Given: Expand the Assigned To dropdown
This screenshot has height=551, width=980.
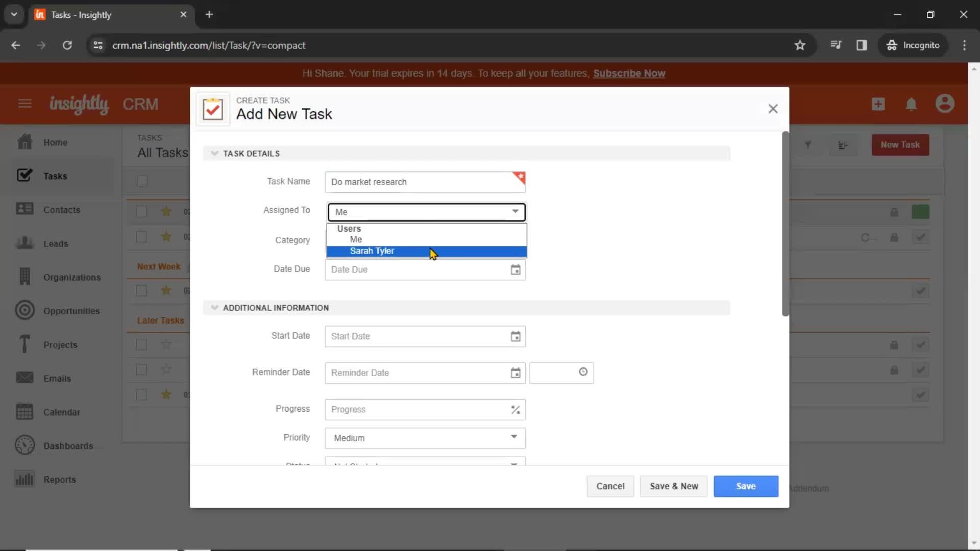Looking at the screenshot, I should (x=427, y=211).
